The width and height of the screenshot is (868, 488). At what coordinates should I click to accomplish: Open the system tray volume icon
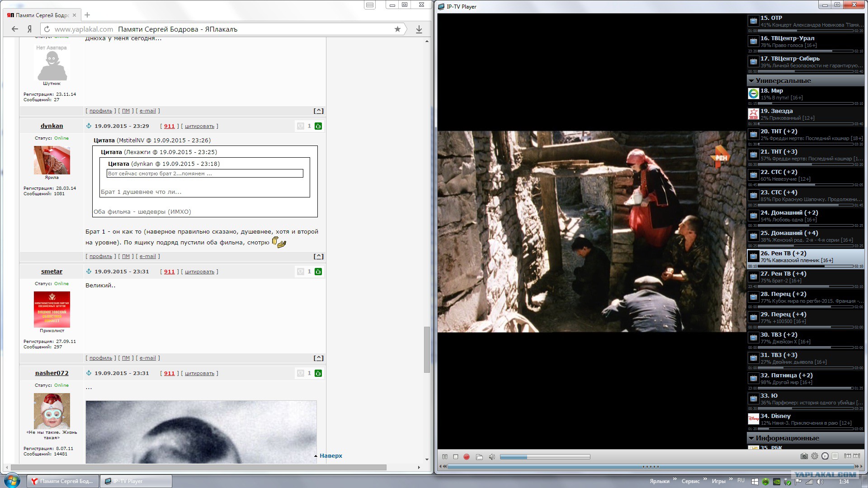click(x=821, y=482)
